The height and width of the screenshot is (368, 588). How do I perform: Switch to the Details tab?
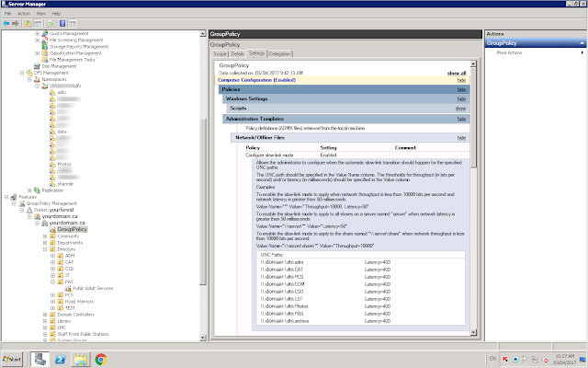[237, 53]
